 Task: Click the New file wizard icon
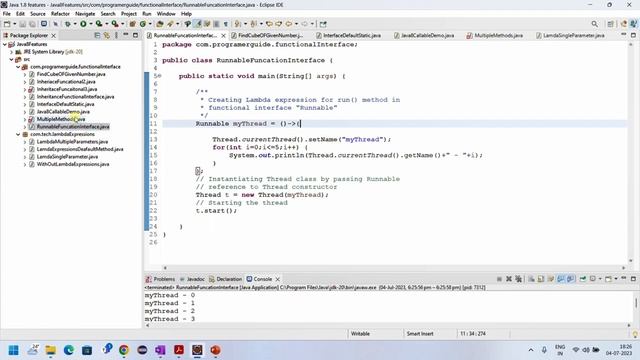pyautogui.click(x=7, y=24)
